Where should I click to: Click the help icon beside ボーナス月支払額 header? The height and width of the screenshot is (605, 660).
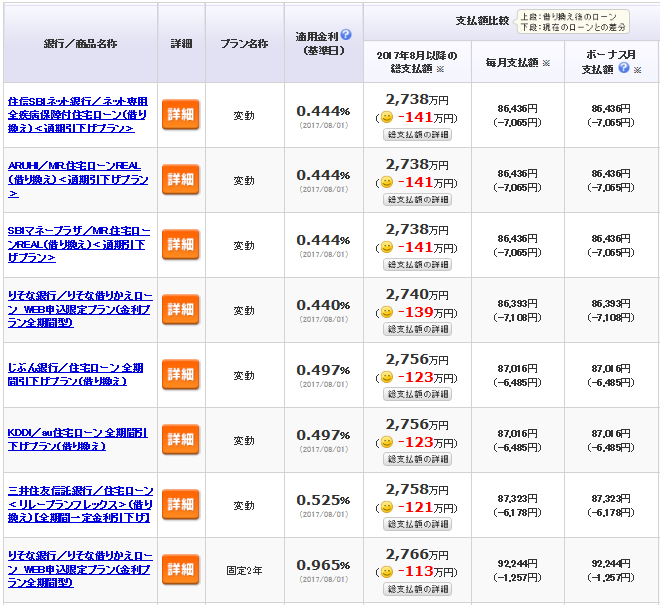pyautogui.click(x=624, y=68)
